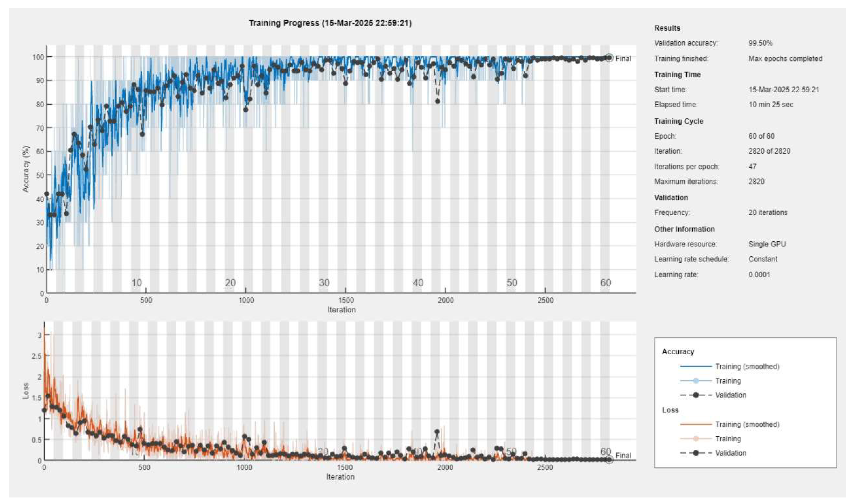Image resolution: width=851 pixels, height=504 pixels.
Task: Click the 0.0001 learning rate value
Action: click(759, 274)
